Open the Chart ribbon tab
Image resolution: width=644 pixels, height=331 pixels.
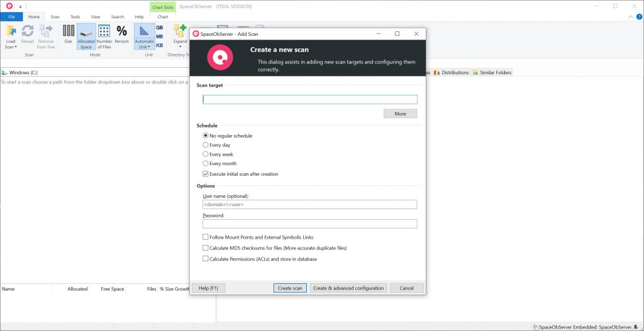[163, 17]
